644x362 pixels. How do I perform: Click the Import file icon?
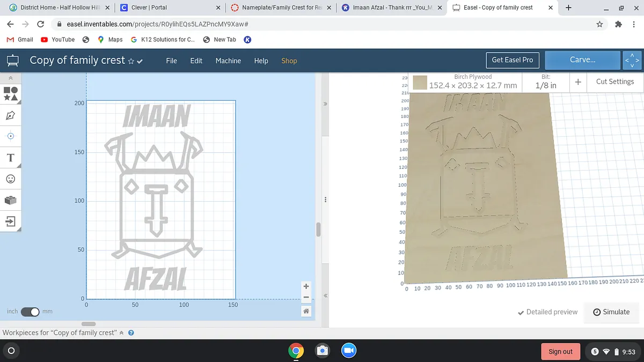(x=11, y=221)
